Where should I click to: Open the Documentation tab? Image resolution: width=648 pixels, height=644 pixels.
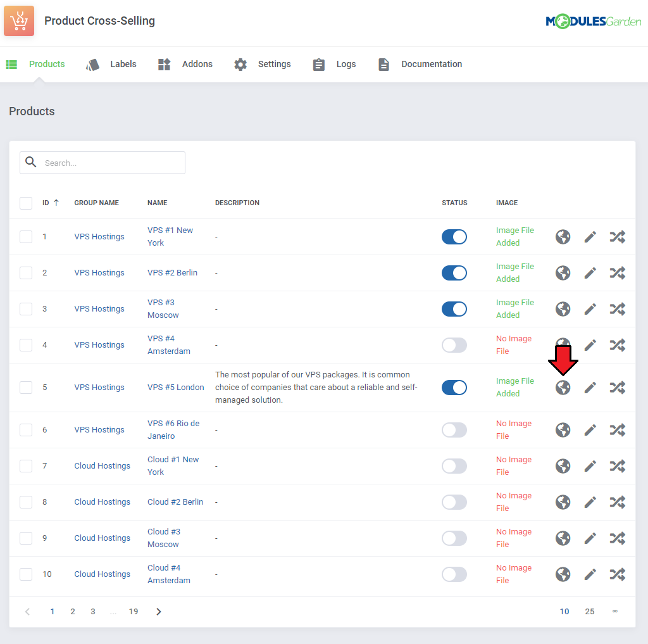(x=420, y=64)
